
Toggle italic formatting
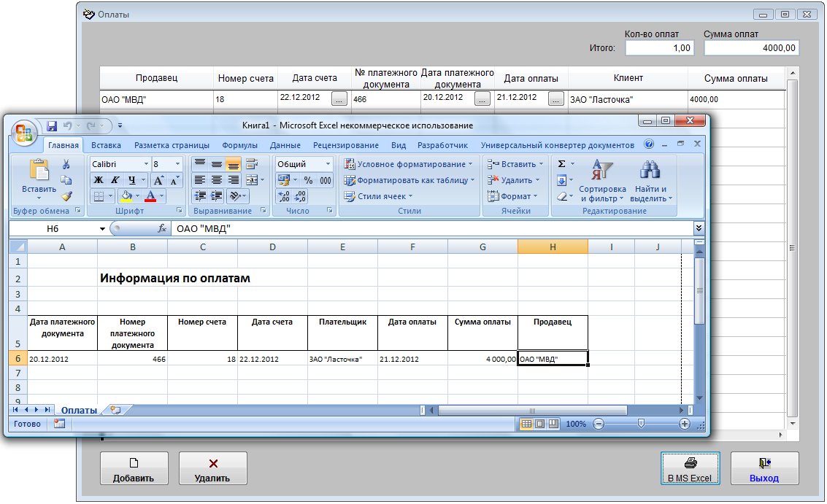tap(115, 180)
